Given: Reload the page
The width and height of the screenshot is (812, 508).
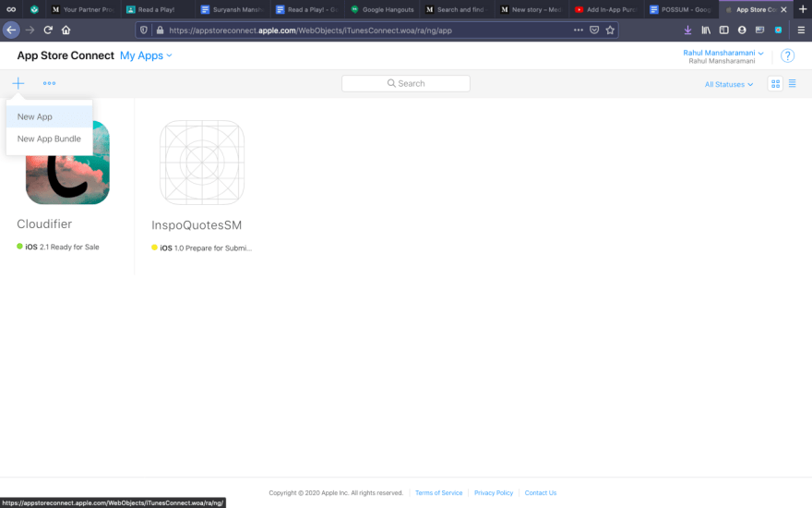Looking at the screenshot, I should coord(48,30).
